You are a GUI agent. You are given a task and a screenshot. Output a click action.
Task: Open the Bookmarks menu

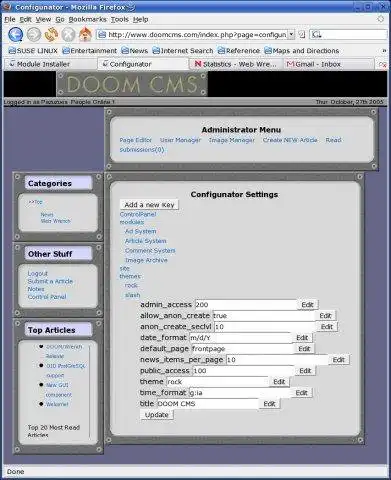coord(88,19)
